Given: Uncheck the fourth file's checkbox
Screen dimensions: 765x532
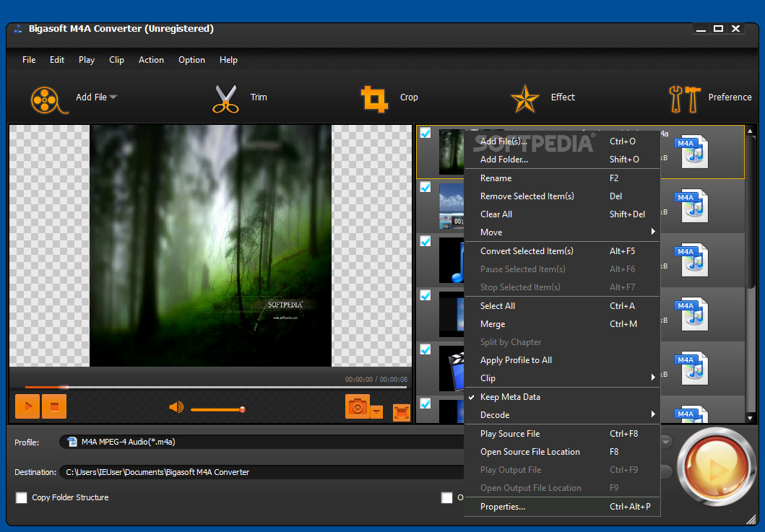Looking at the screenshot, I should (x=425, y=295).
